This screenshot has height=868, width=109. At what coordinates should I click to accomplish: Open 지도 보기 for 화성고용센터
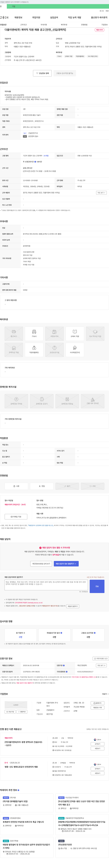(x=101, y=665)
